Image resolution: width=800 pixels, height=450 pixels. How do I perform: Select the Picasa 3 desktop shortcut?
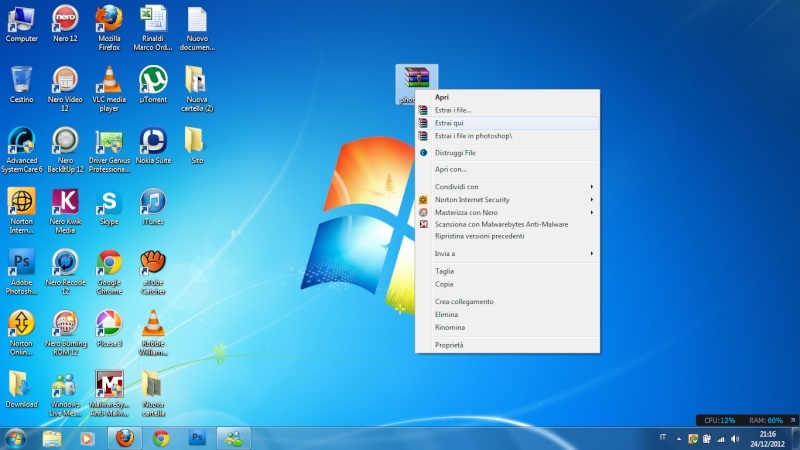(x=109, y=329)
